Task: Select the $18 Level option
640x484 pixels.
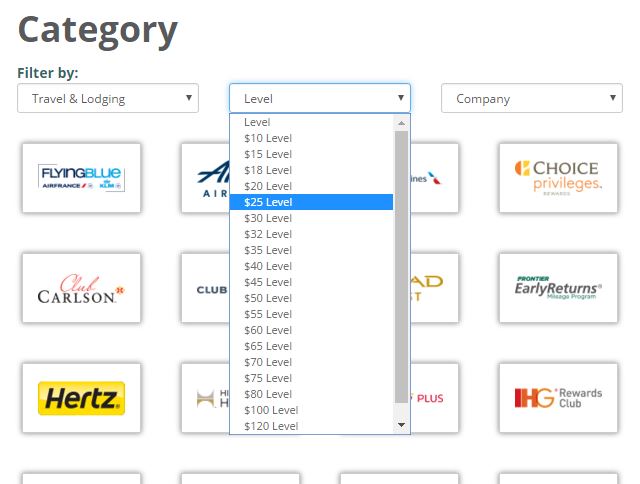Action: coord(311,170)
